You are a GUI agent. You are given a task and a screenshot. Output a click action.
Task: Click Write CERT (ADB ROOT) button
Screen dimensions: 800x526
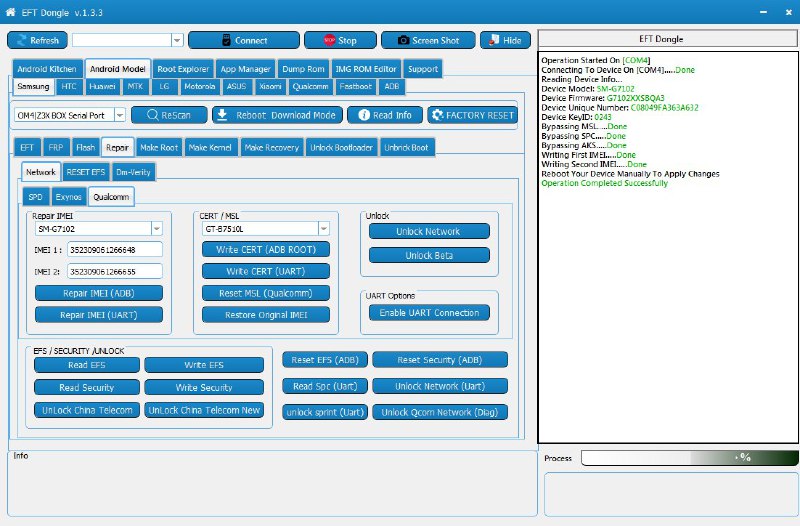click(266, 249)
